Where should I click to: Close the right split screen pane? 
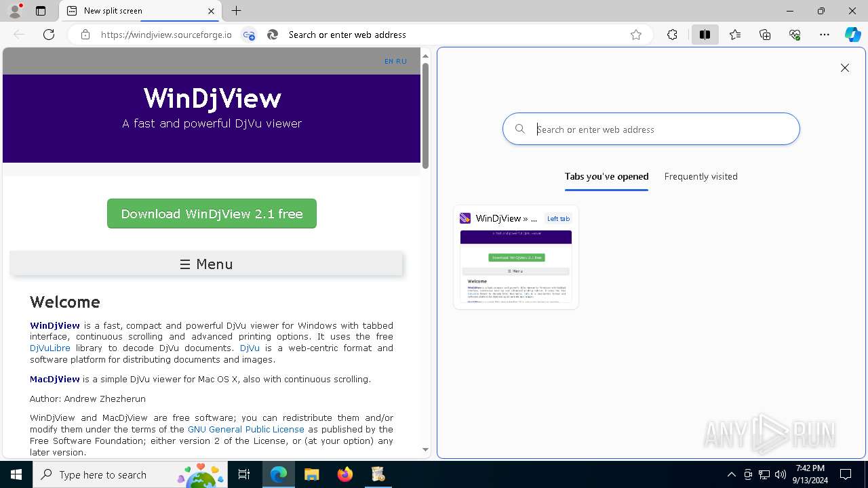click(845, 68)
